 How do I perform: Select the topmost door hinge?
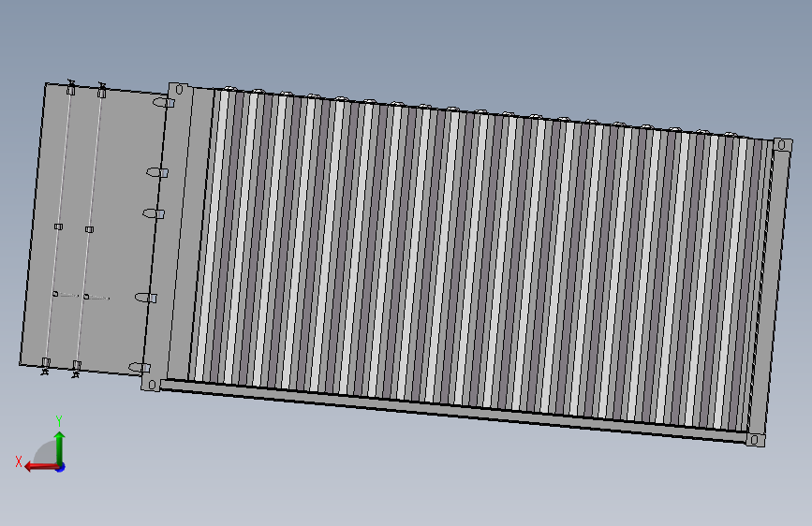tap(164, 103)
